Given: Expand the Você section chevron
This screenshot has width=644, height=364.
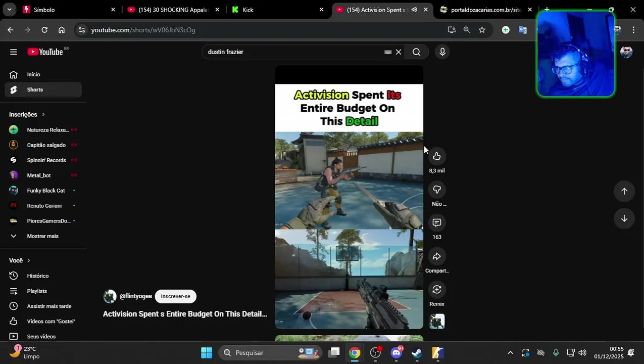Looking at the screenshot, I should pos(28,260).
